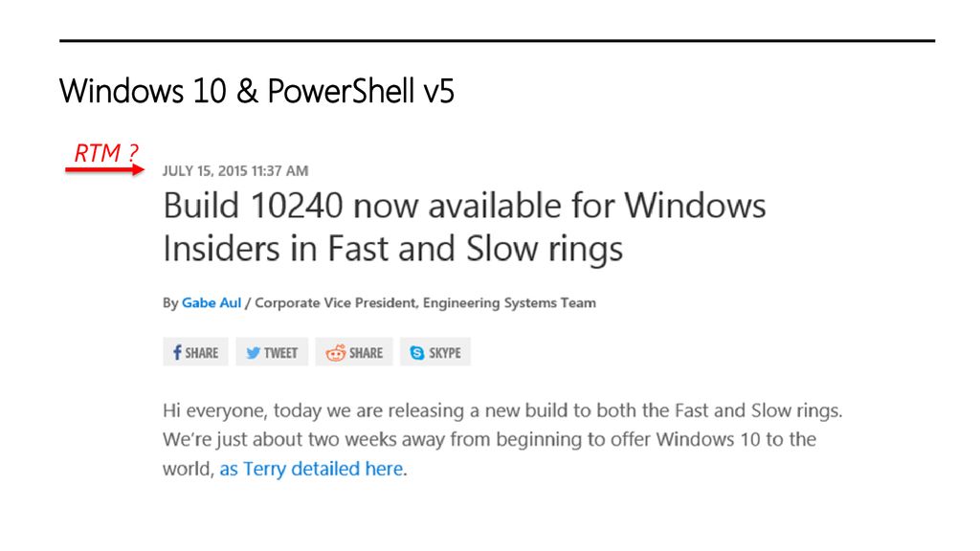Select the Reddit SHARE button label
This screenshot has width=980, height=551.
[366, 353]
